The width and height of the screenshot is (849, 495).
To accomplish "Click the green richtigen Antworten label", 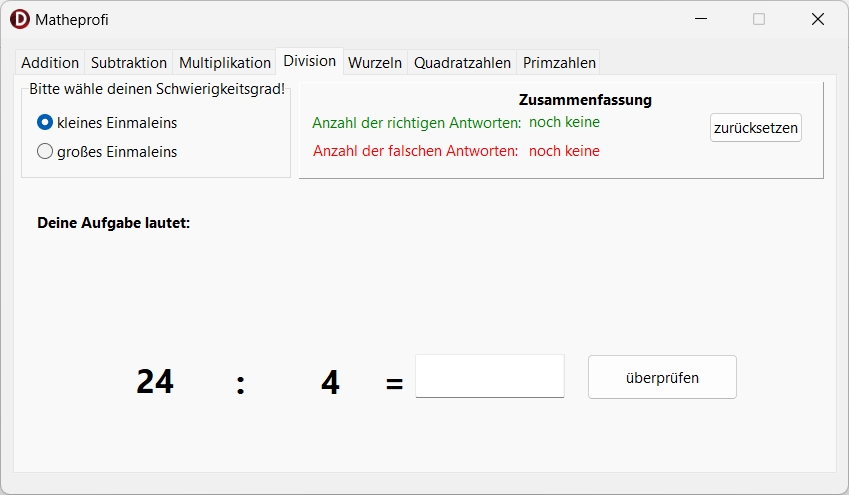I will [x=416, y=123].
